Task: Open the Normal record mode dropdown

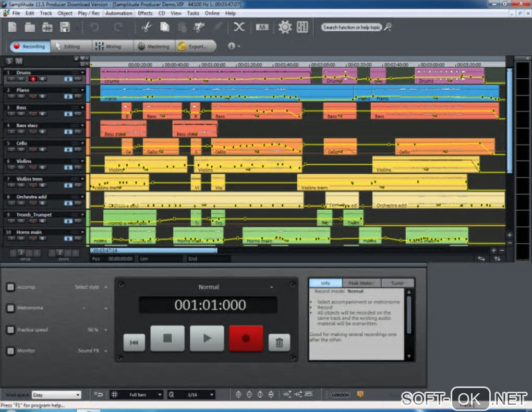Action: coord(271,287)
